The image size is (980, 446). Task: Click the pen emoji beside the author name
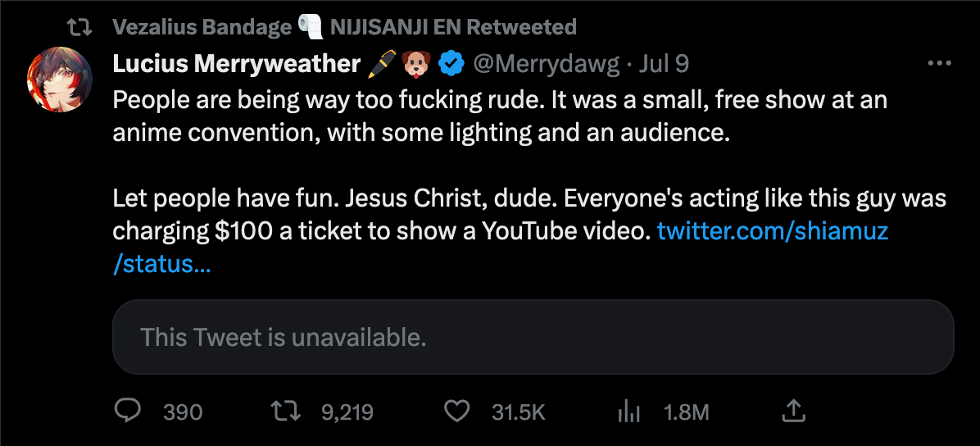pos(381,63)
